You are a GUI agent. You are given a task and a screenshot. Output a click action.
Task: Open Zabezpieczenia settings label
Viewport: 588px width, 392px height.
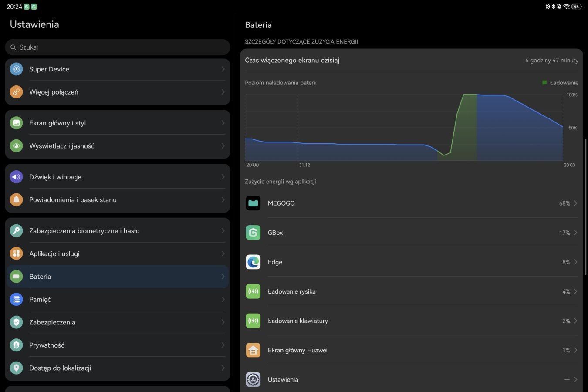(52, 322)
